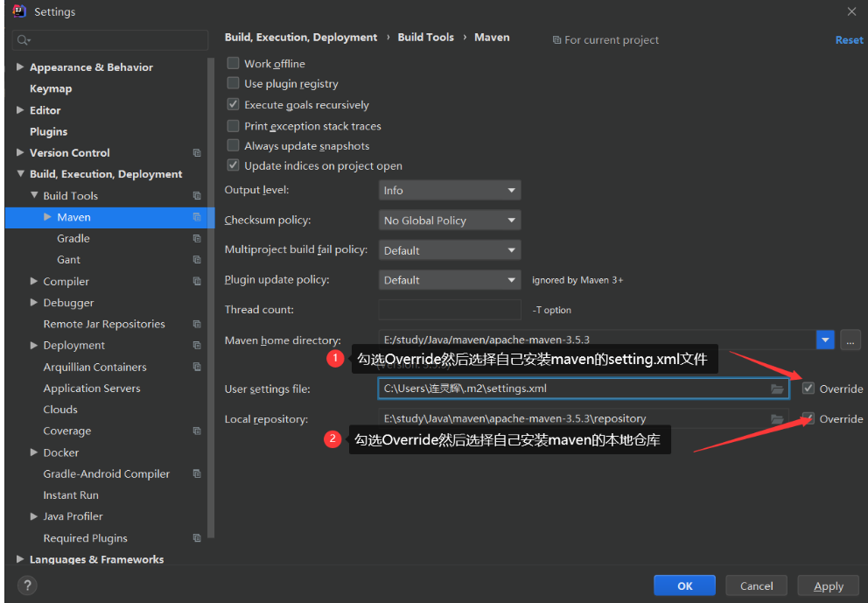Click Reset link

[849, 40]
